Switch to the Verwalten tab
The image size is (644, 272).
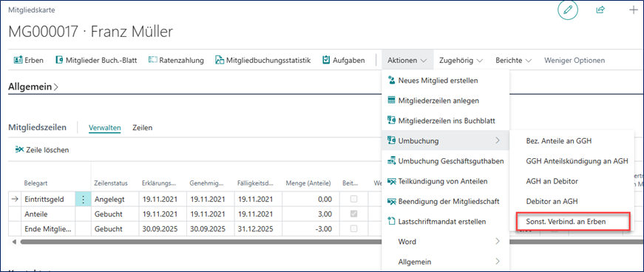coord(105,128)
